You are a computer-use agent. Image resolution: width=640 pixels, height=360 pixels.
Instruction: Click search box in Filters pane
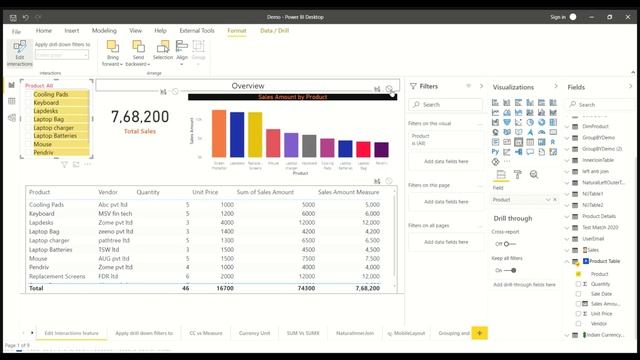tap(445, 104)
